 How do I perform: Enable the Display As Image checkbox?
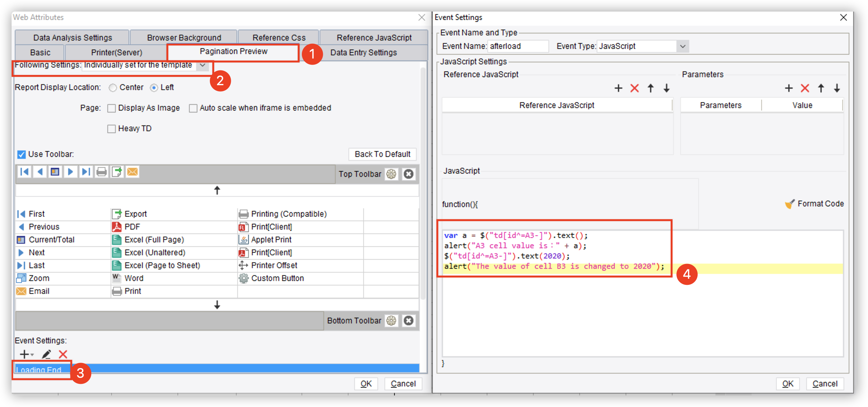click(112, 108)
